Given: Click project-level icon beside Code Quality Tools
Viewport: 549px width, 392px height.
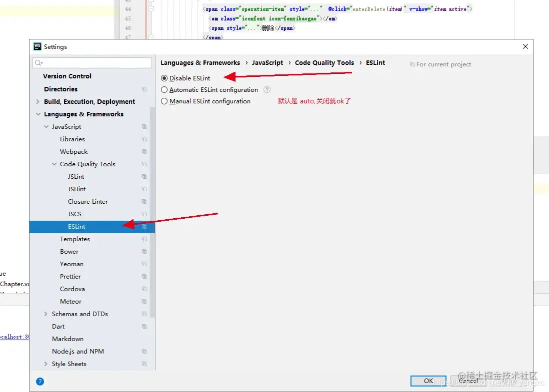Looking at the screenshot, I should click(144, 164).
